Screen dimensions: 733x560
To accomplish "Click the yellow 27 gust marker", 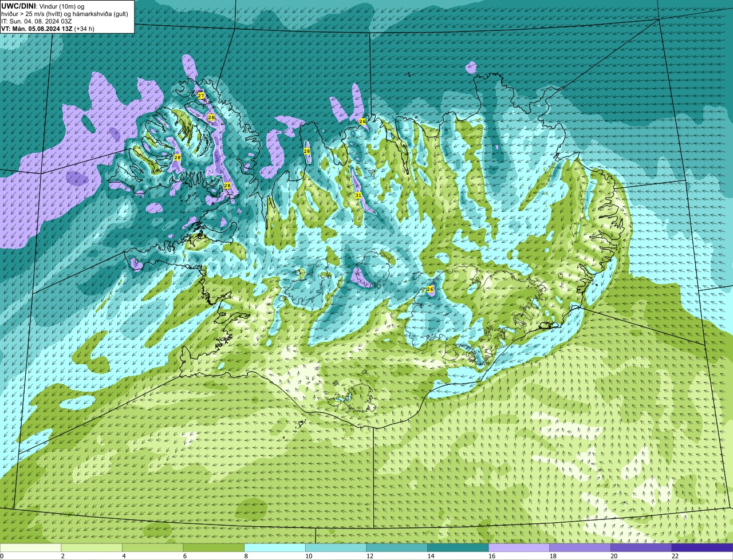I will point(201,96).
